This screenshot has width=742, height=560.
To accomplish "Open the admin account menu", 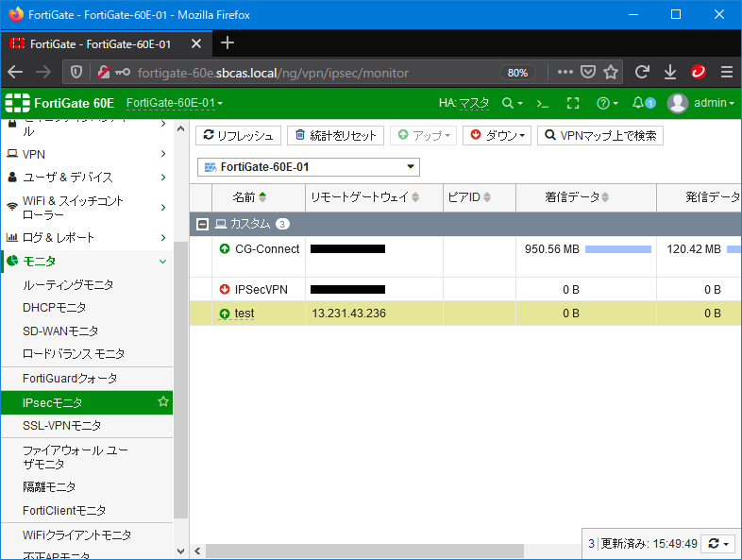I will coord(714,103).
